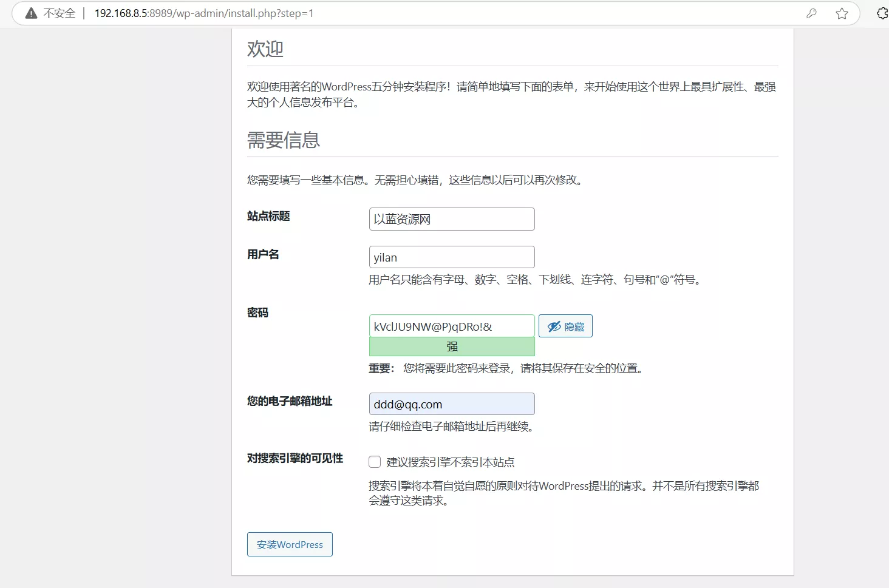Click the address bar URL text
Screen dimensions: 889x588
204,13
